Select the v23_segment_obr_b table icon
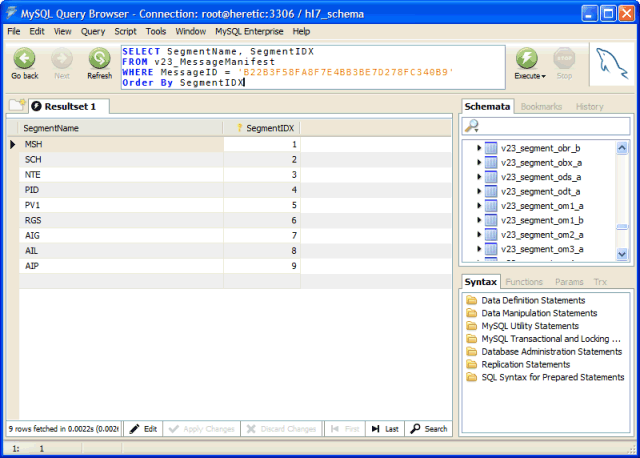The height and width of the screenshot is (458, 640). 491,148
